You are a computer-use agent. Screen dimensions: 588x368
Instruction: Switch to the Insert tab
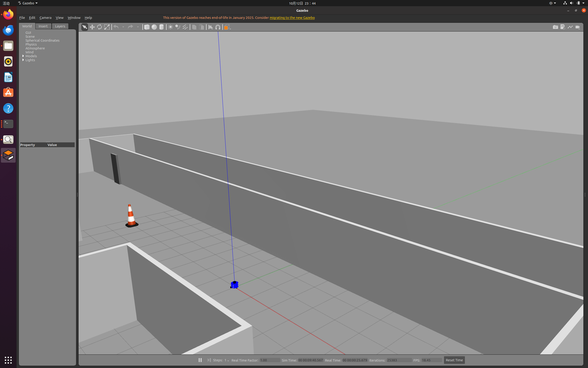(43, 26)
